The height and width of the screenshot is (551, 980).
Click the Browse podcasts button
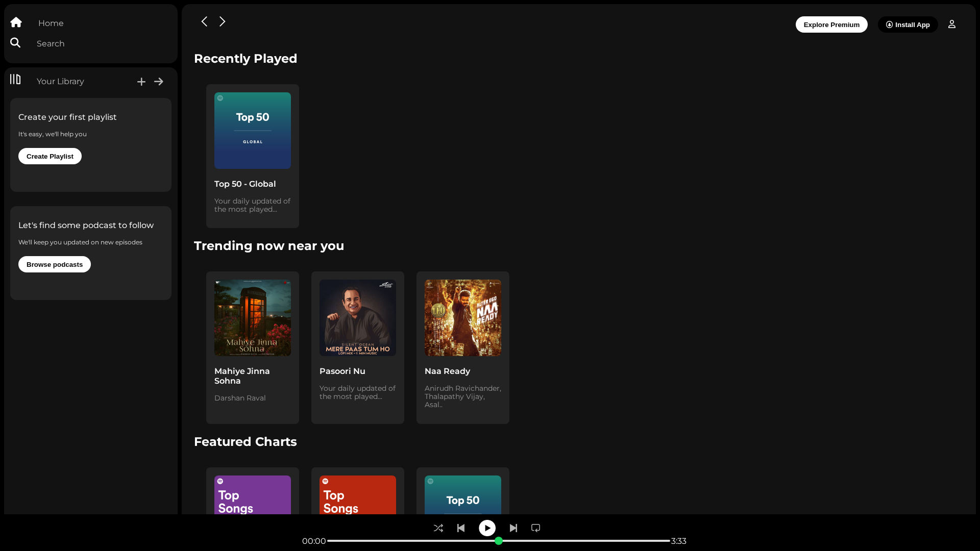[x=55, y=264]
